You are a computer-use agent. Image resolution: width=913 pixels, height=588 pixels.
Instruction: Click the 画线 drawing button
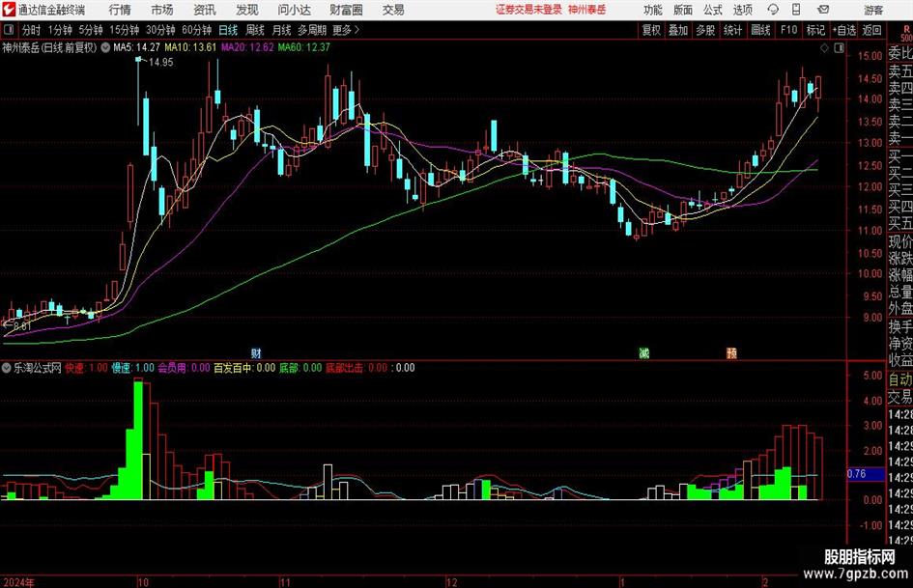click(760, 30)
